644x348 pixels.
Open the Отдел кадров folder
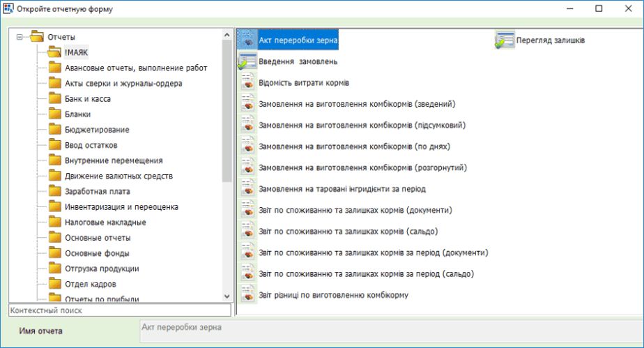point(90,284)
